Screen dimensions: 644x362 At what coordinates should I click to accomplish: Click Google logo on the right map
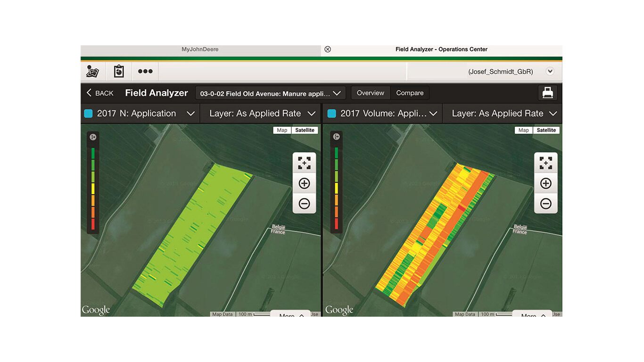339,310
